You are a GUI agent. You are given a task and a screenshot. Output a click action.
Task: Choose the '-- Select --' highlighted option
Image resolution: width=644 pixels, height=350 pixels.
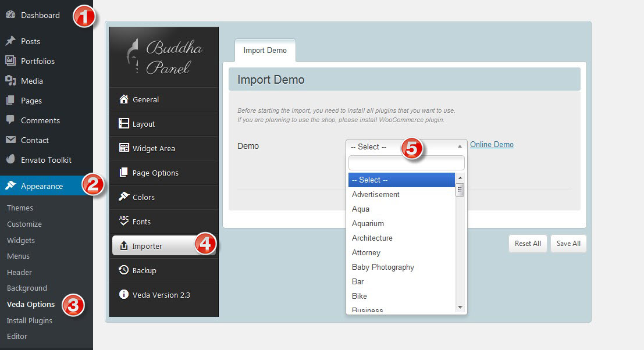pyautogui.click(x=401, y=180)
